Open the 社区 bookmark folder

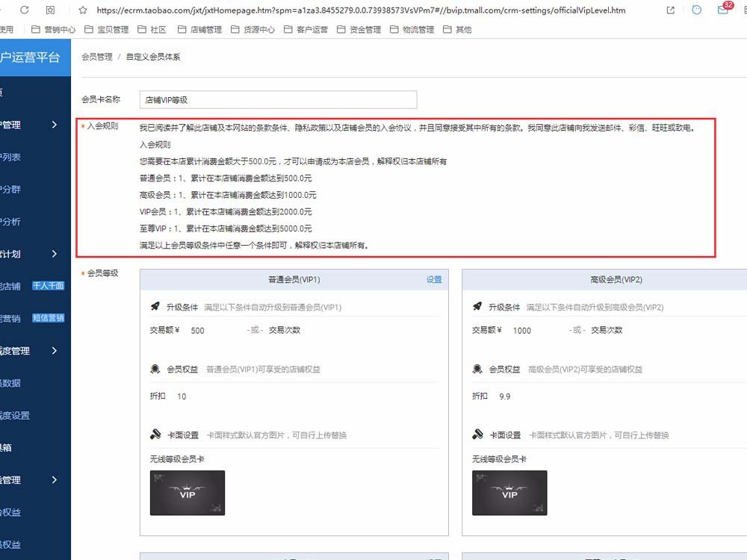point(152,30)
